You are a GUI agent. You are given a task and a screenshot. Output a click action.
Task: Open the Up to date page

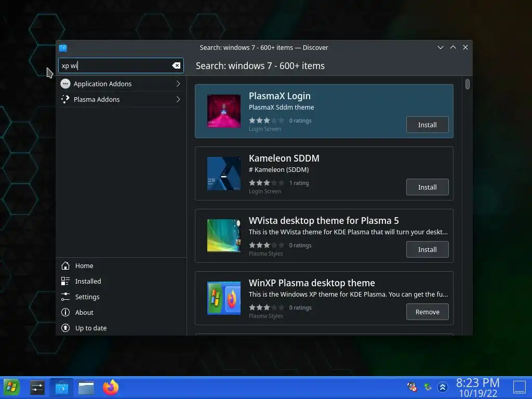[x=121, y=328]
